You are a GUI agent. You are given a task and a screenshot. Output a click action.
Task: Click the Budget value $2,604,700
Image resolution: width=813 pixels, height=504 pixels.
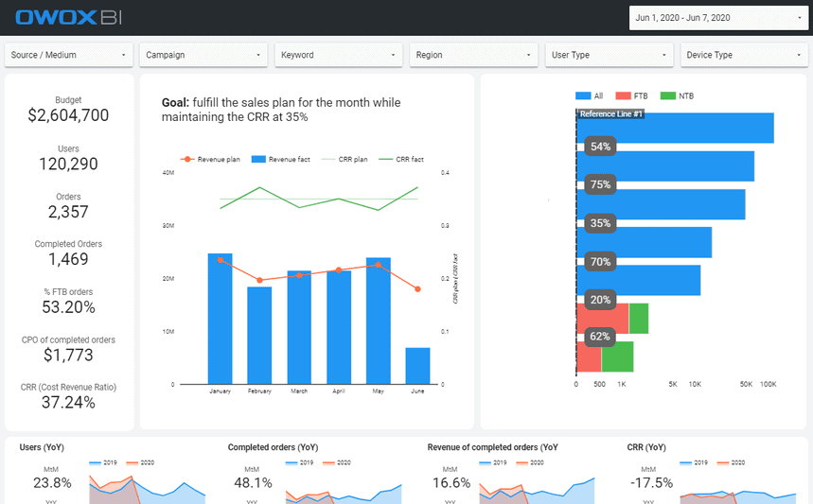click(68, 115)
